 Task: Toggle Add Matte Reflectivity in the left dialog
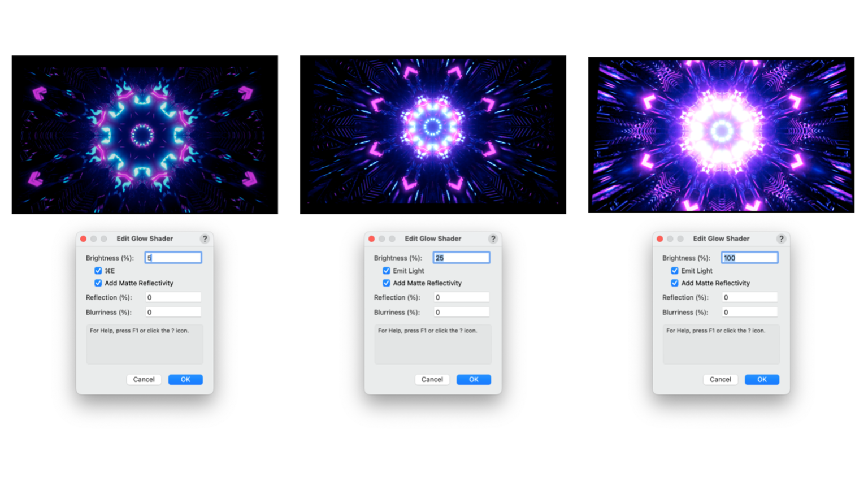coord(98,283)
